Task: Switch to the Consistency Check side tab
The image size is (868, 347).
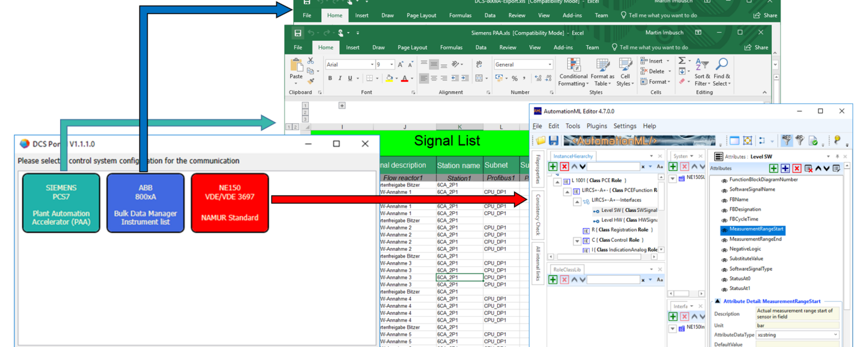Action: [538, 214]
